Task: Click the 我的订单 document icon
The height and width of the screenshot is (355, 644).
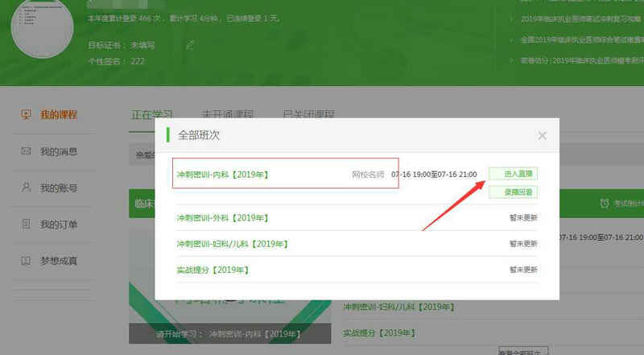Action: (27, 224)
